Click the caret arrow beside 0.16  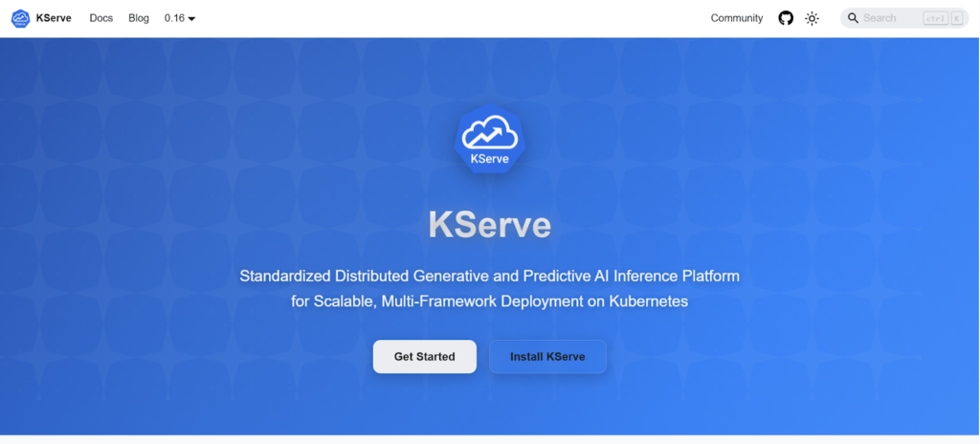tap(191, 19)
